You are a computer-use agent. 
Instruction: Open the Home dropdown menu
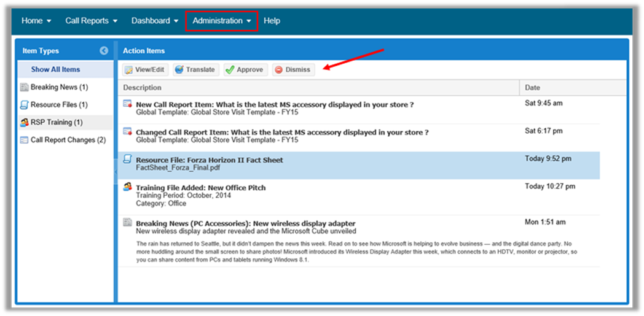[x=36, y=21]
